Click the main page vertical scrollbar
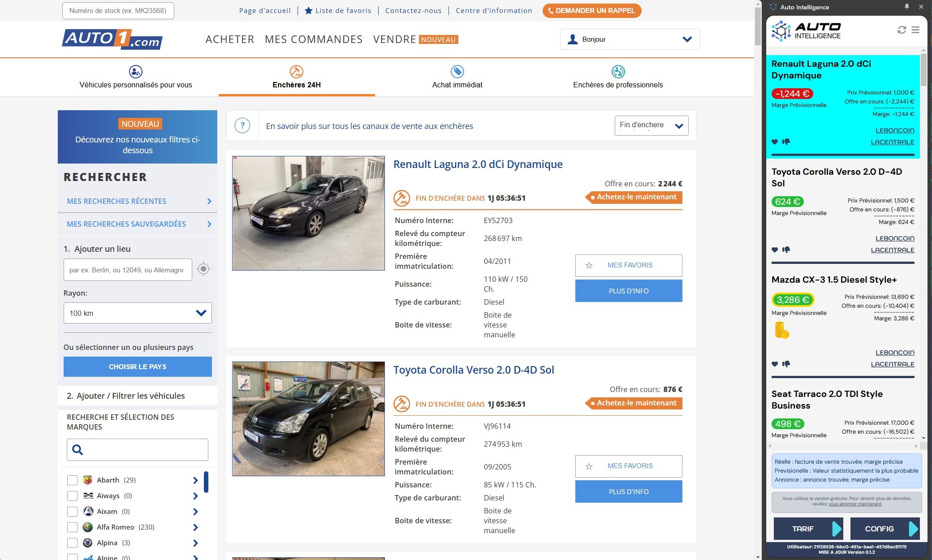 (758, 27)
